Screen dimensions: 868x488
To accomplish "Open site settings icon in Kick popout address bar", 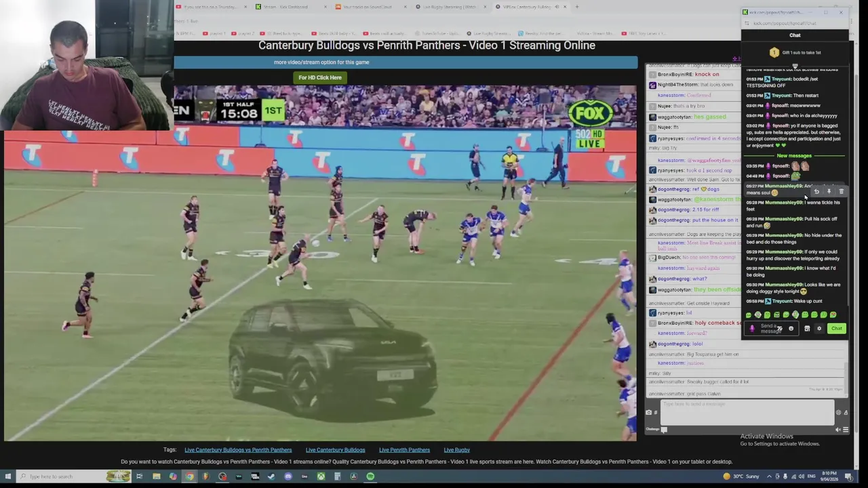I will point(747,23).
